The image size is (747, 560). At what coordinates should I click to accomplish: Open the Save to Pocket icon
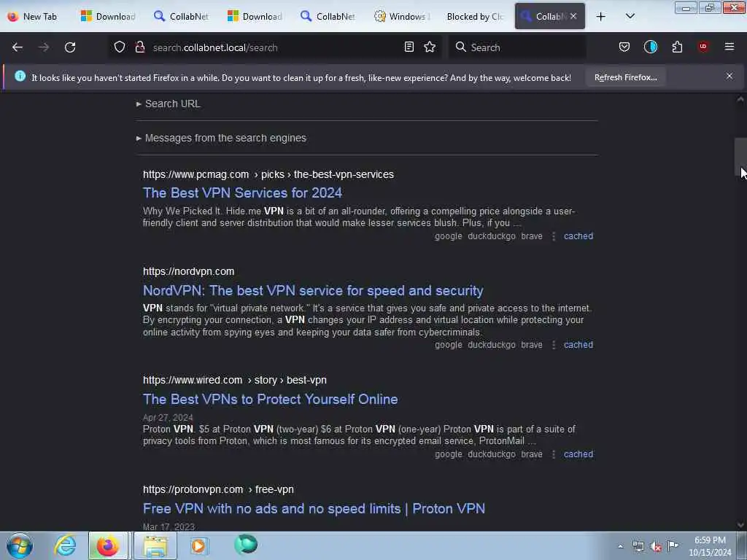(x=624, y=47)
